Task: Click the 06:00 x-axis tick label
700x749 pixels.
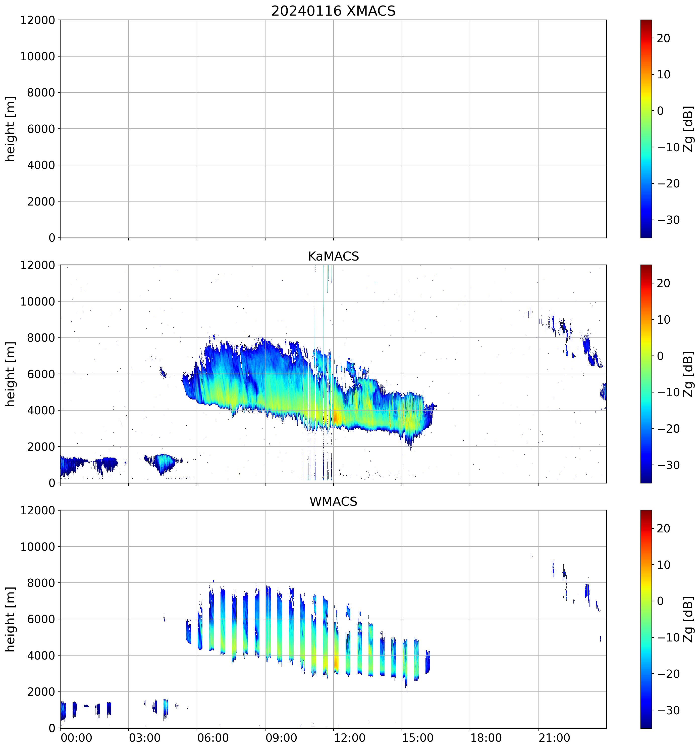Action: pyautogui.click(x=213, y=738)
